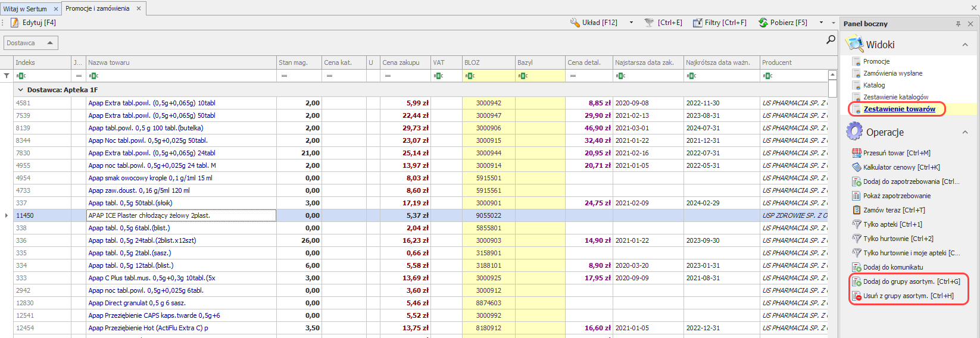Screen dimensions: 980x338
Task: Open the dropdown arrow next to Układ
Action: coord(631,23)
